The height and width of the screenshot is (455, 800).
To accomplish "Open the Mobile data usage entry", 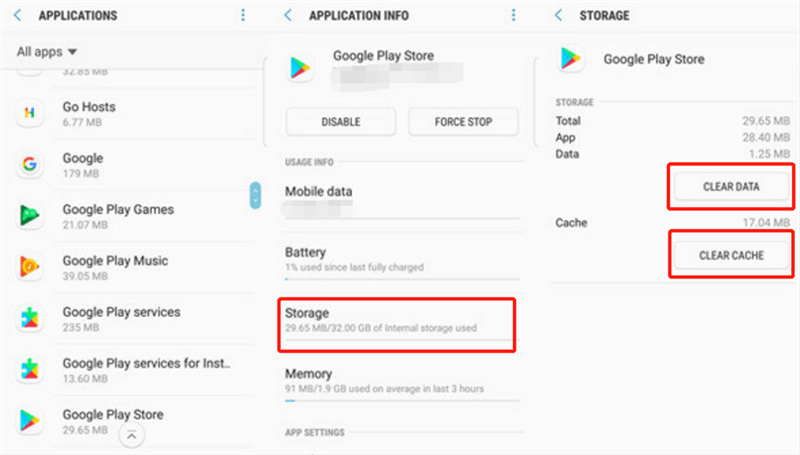I will point(396,199).
